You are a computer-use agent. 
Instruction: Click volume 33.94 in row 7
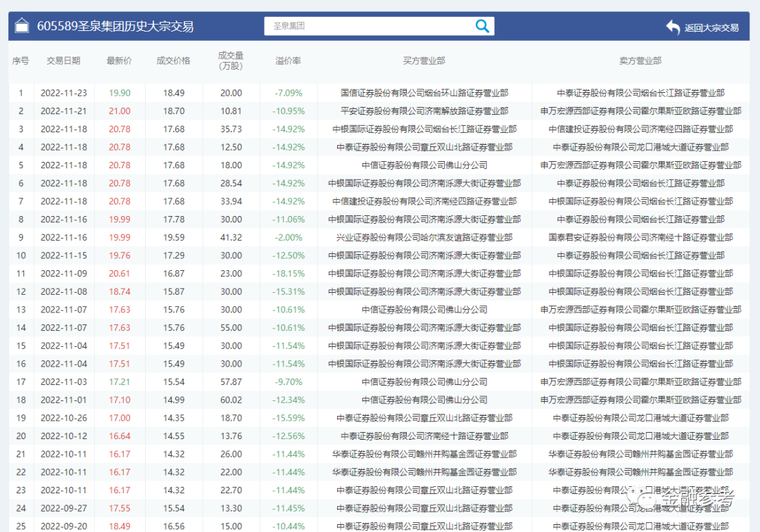(x=232, y=201)
